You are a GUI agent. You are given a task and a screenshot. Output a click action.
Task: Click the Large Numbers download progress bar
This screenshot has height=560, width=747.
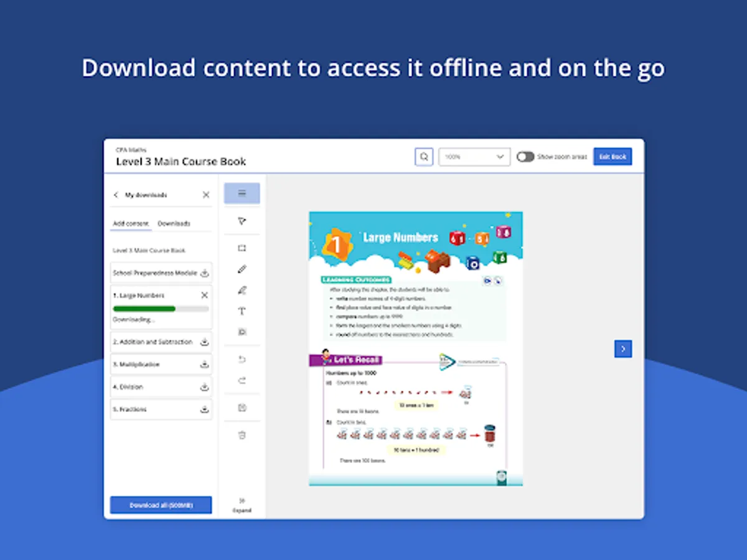click(161, 308)
